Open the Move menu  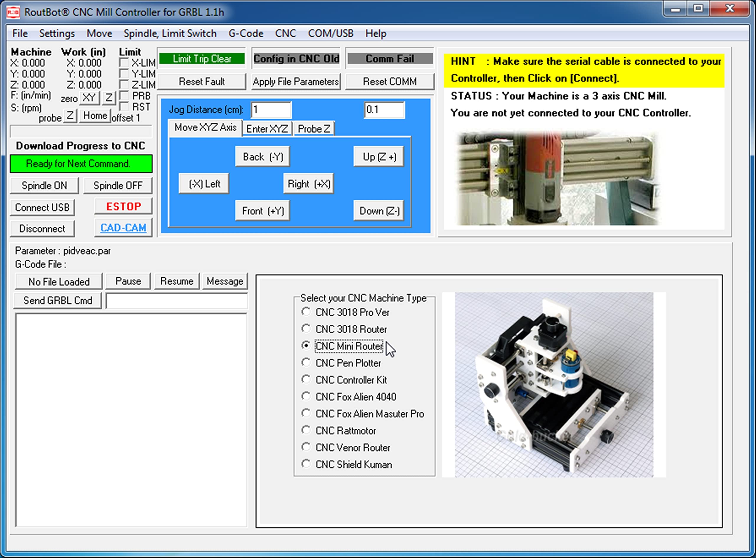tap(99, 33)
